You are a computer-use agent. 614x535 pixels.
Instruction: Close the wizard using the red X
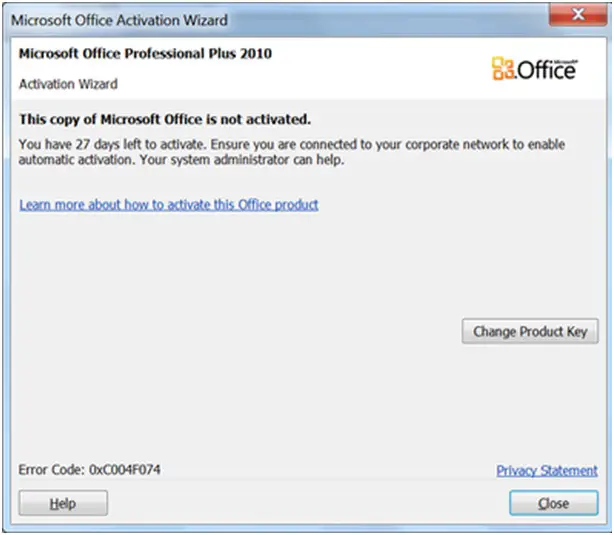[x=578, y=14]
